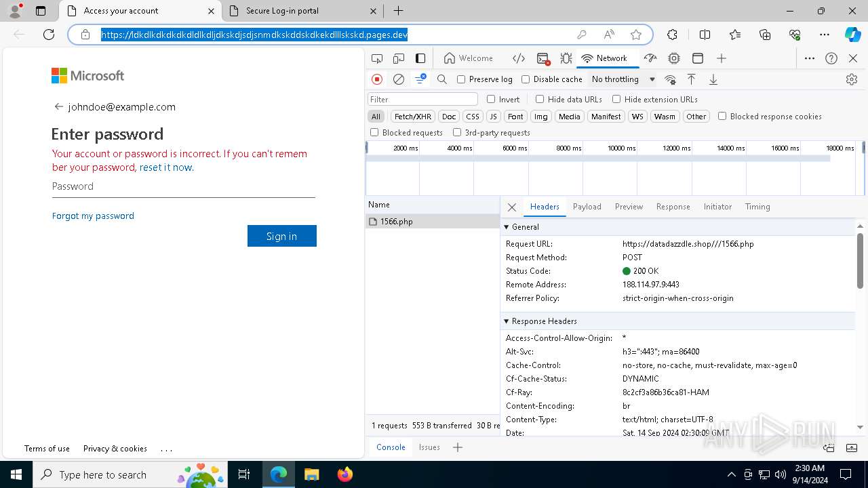Open network settings gear
The height and width of the screenshot is (488, 868).
pos(852,79)
